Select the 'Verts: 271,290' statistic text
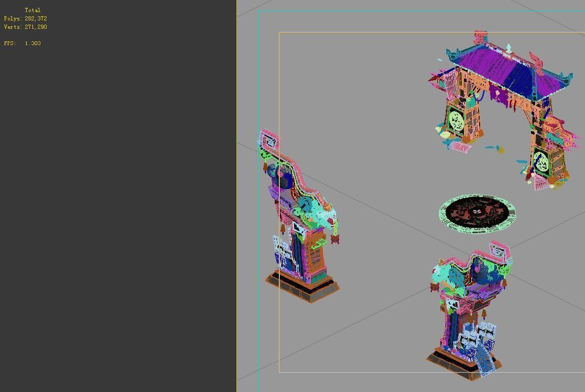 point(25,27)
